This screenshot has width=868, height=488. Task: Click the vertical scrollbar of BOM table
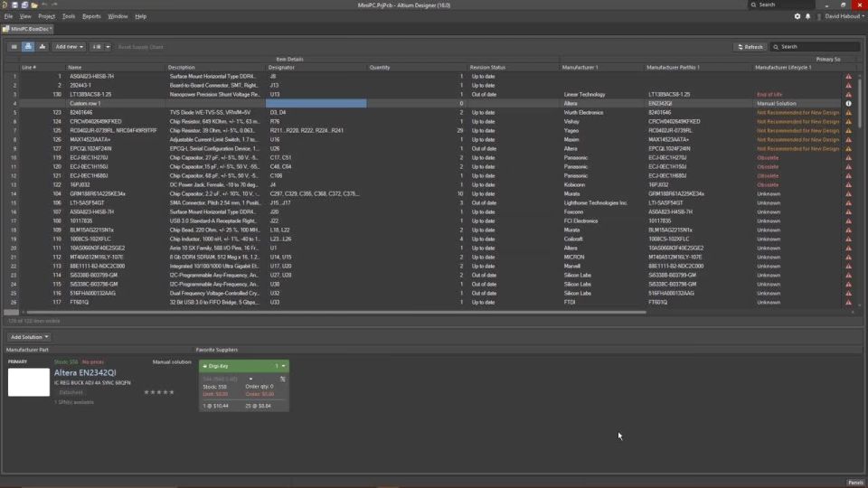[860, 103]
